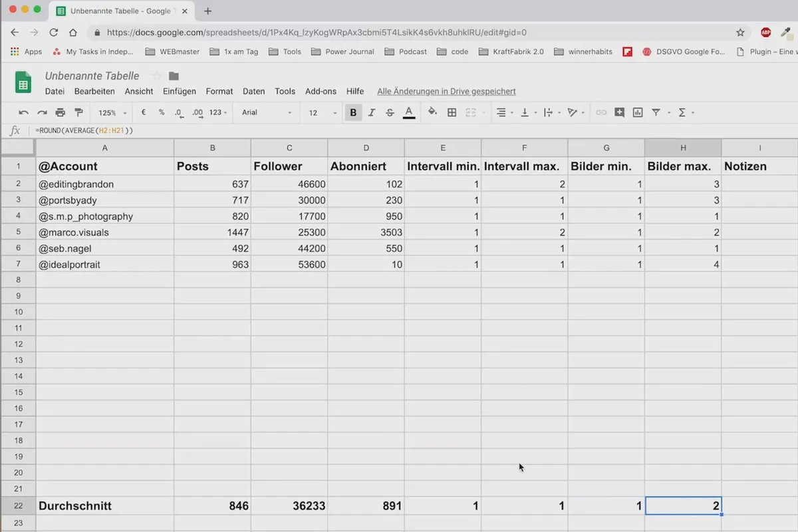Click the browser reload button

click(54, 32)
